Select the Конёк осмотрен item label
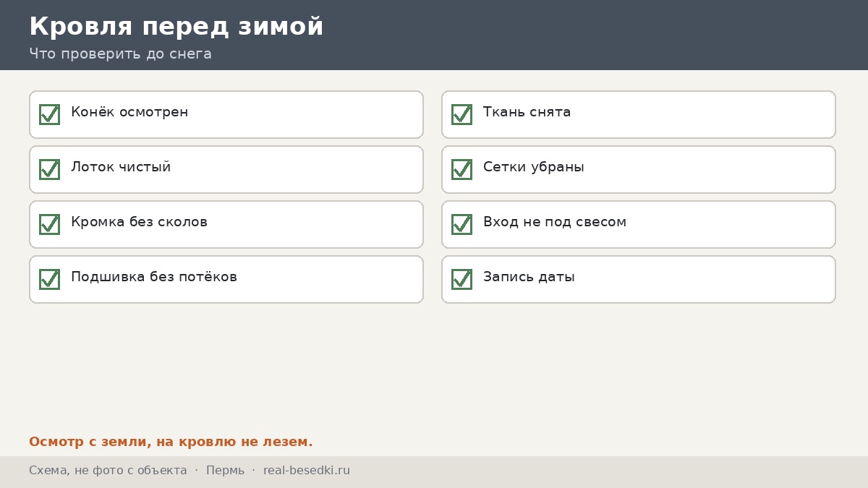The image size is (868, 488). (129, 112)
